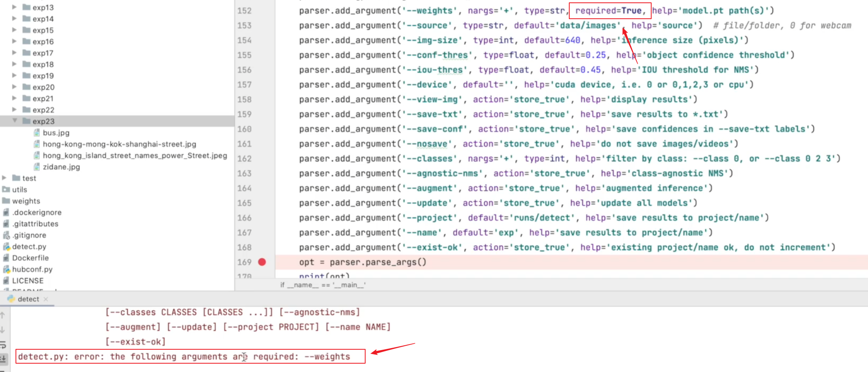Expand the exp16 folder arrow
868x372 pixels.
[14, 41]
